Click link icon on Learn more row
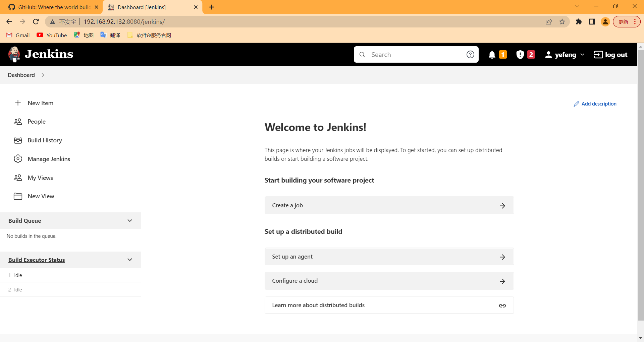Screen dimensions: 644x342 [x=502, y=305]
